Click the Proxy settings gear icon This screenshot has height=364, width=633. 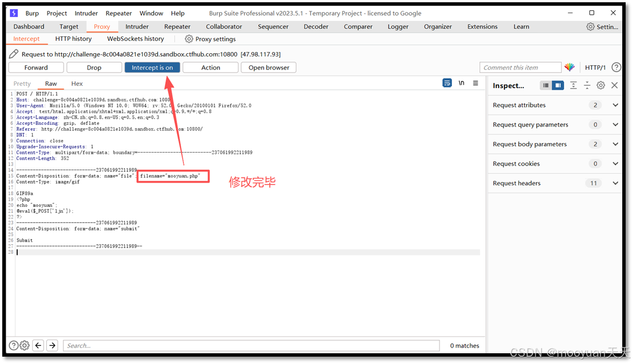(188, 39)
